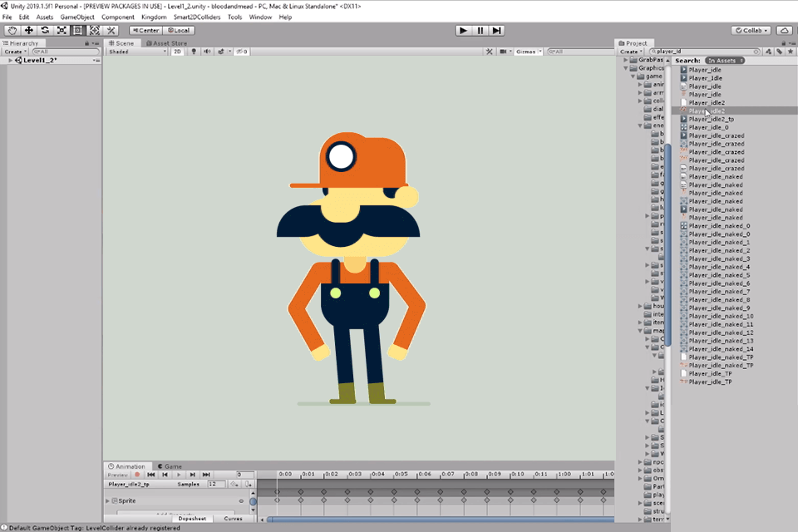The image size is (798, 532).
Task: Expand the Sprite property in the Animation panel
Action: click(x=107, y=500)
